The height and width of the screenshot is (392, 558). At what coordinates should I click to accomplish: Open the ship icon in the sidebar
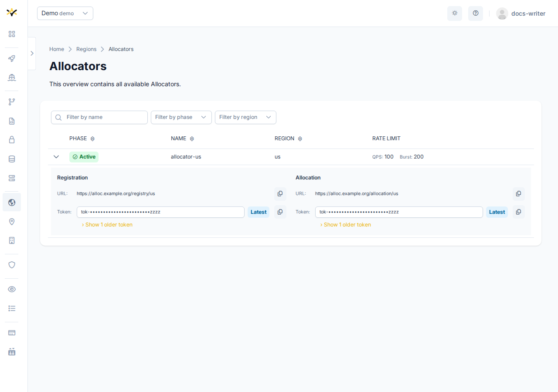point(12,78)
